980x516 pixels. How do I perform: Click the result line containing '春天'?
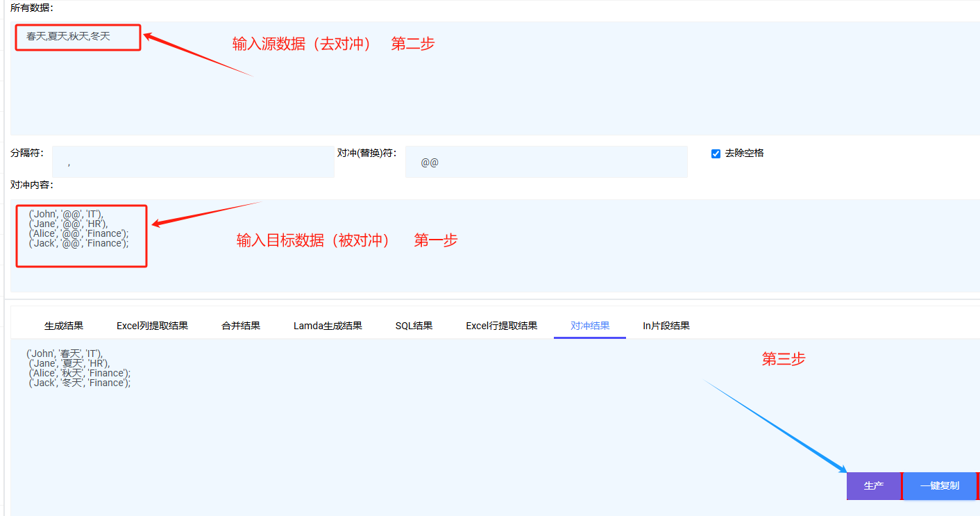pyautogui.click(x=65, y=353)
